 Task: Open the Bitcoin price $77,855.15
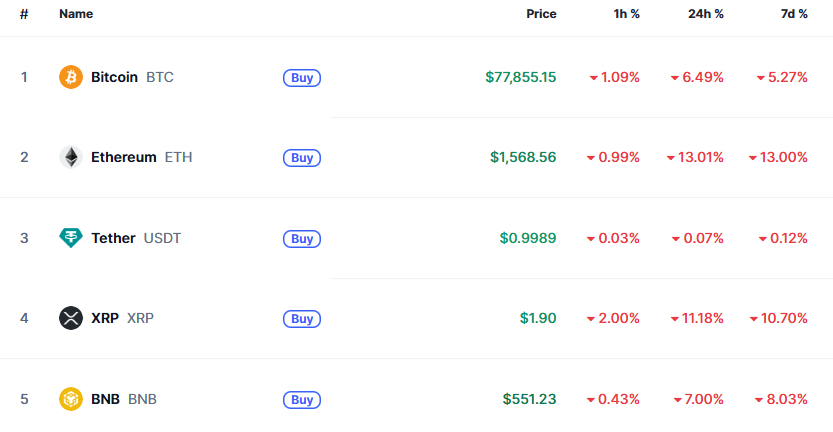click(x=521, y=77)
